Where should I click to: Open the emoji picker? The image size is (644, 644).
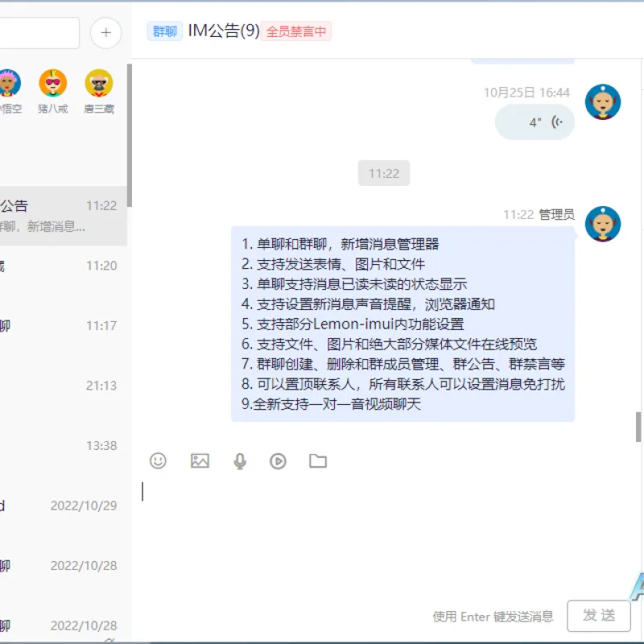tap(158, 460)
